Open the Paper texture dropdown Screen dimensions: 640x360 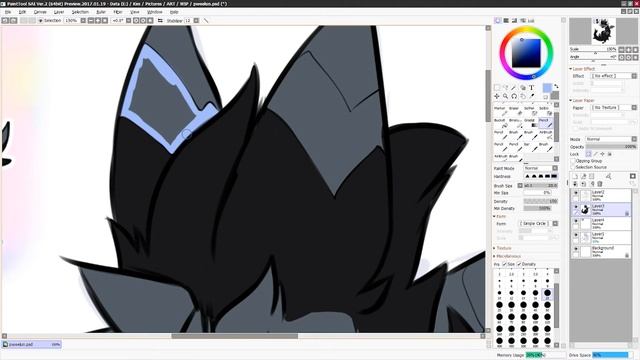[x=614, y=108]
